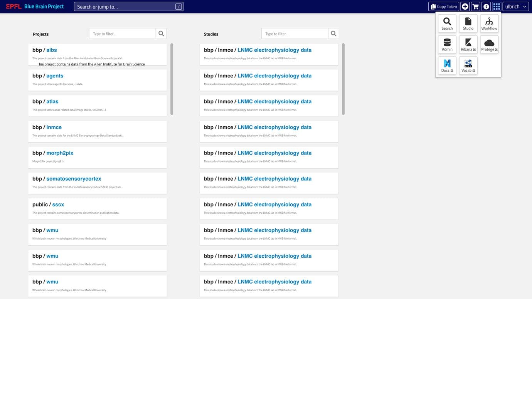
Task: Open the Docs app tile
Action: point(447,65)
